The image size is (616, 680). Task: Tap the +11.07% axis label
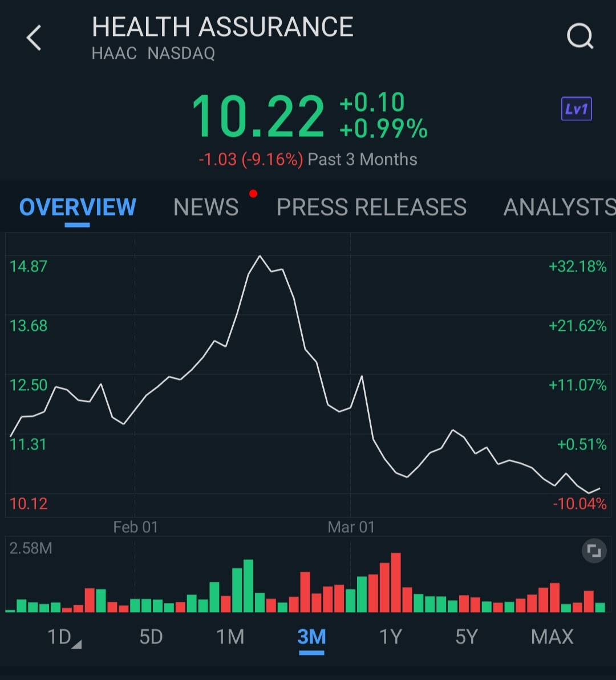tap(577, 385)
